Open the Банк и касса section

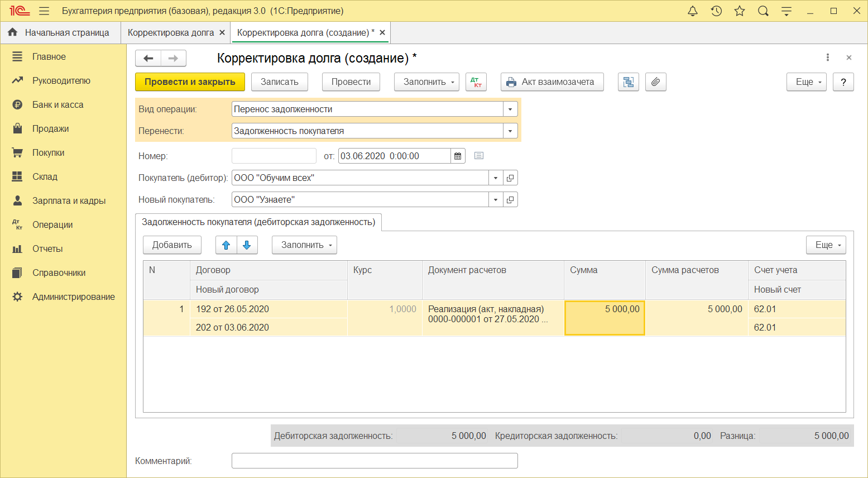point(58,105)
